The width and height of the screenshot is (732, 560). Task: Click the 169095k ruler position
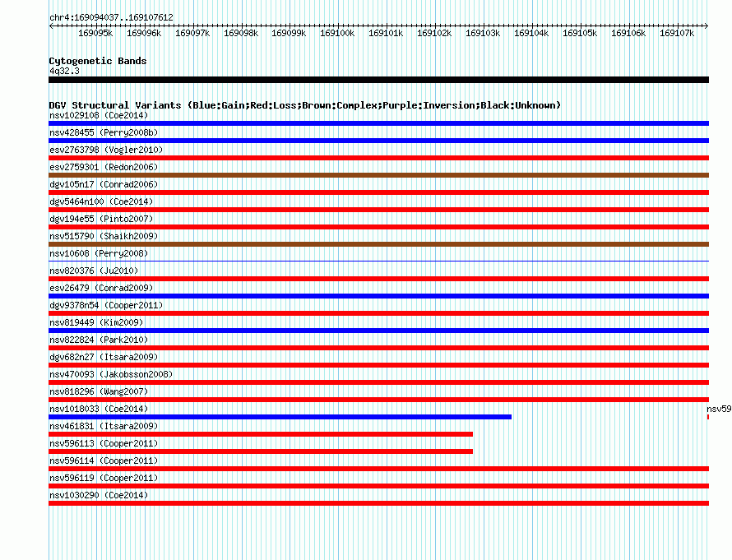click(95, 33)
